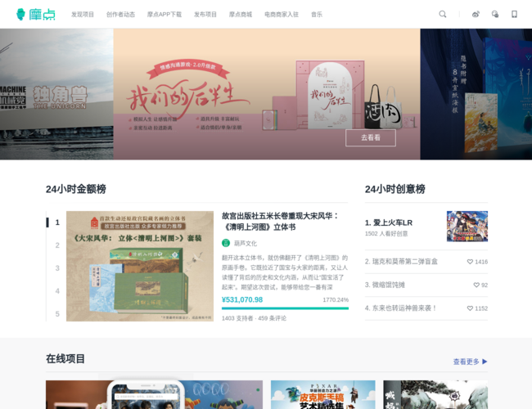
Task: Open the 葫芦文化 creator name link
Action: 246,243
